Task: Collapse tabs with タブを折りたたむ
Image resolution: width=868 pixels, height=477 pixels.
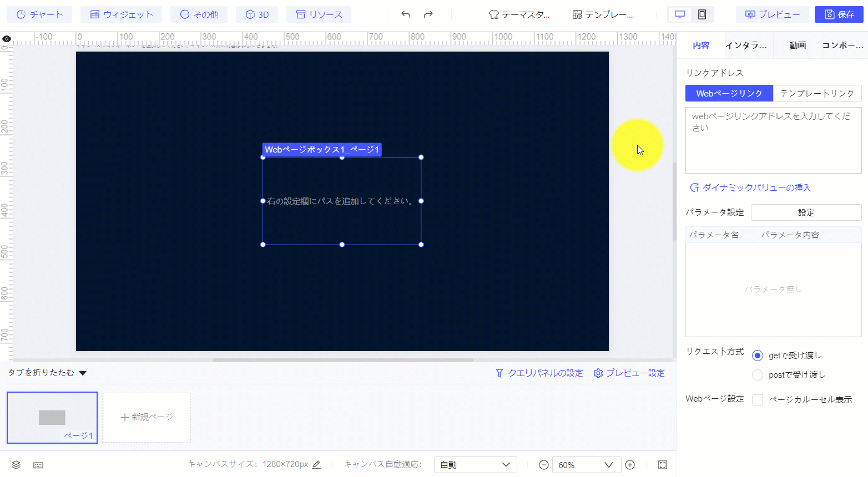Action: click(47, 373)
